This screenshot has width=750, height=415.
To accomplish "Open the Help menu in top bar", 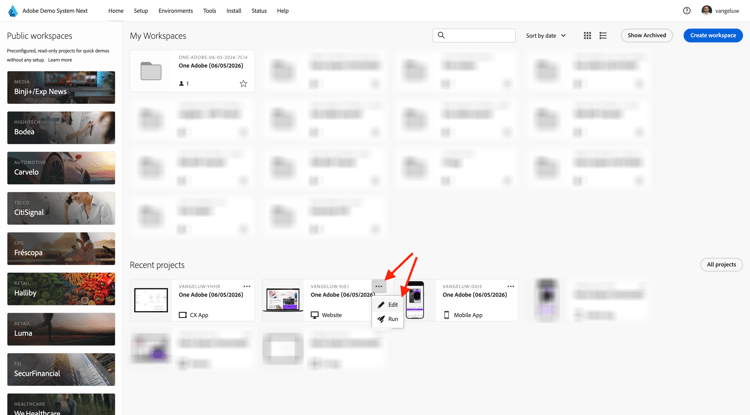I will pos(283,11).
